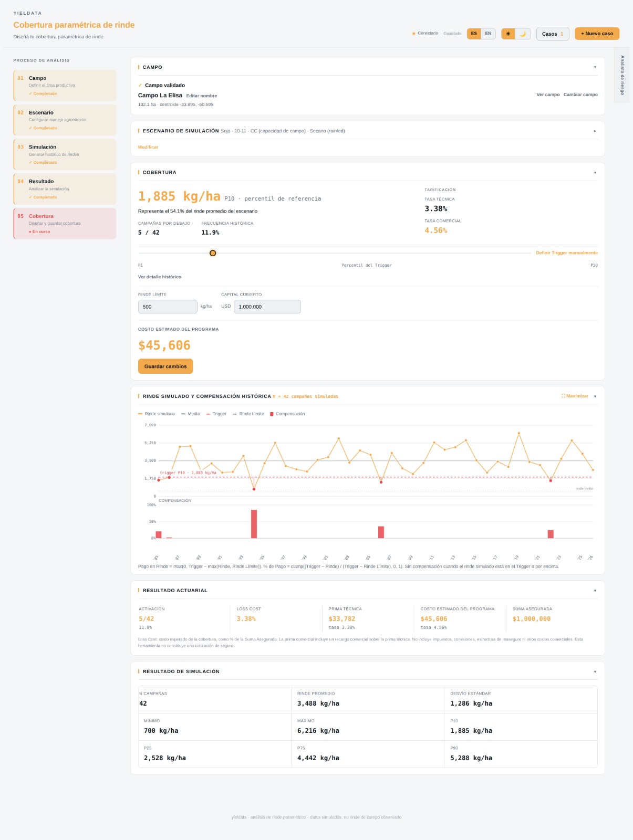Click Modificar scenario link
This screenshot has width=633, height=840.
click(x=148, y=147)
